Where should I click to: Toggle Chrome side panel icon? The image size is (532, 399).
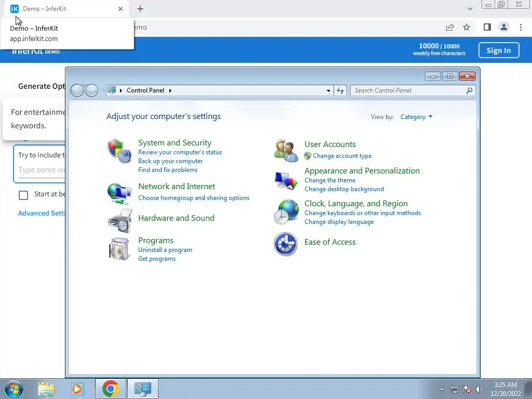pos(487,27)
